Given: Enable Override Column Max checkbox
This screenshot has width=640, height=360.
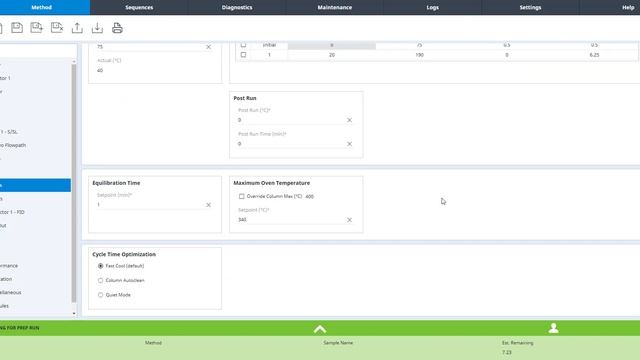Looking at the screenshot, I should point(242,196).
